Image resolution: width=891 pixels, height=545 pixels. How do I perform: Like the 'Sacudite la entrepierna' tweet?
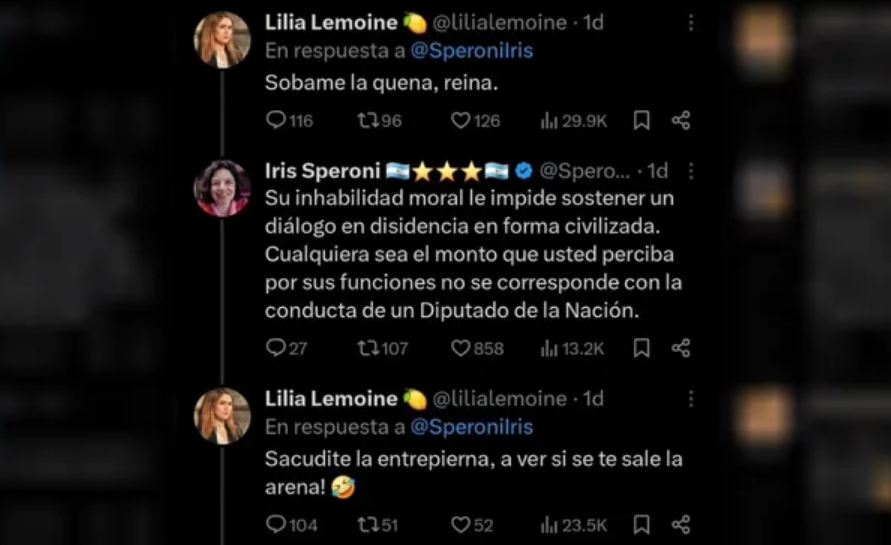click(x=460, y=525)
